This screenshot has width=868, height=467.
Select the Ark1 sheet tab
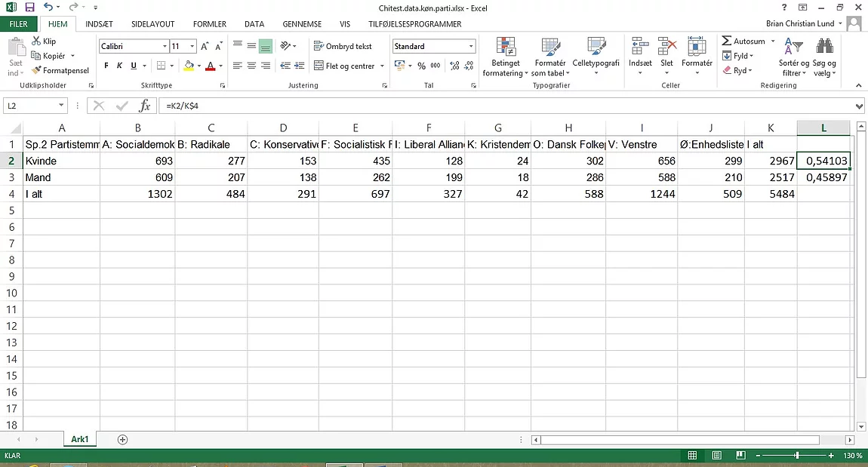pos(80,439)
